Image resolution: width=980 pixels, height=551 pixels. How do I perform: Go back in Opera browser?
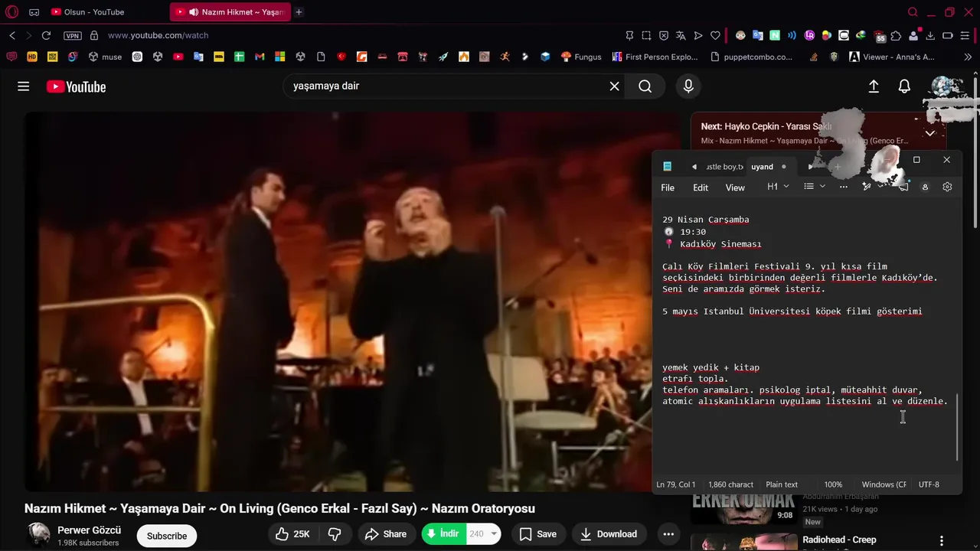[x=12, y=35]
